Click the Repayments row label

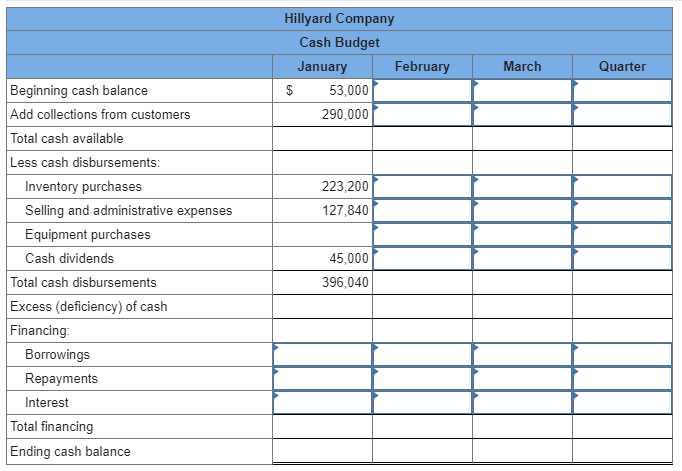pyautogui.click(x=61, y=378)
